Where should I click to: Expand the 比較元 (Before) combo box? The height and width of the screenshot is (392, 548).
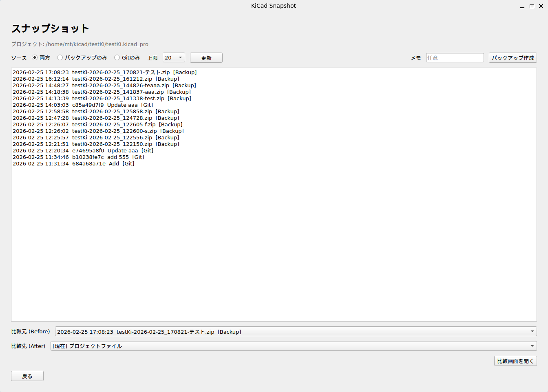[296, 332]
